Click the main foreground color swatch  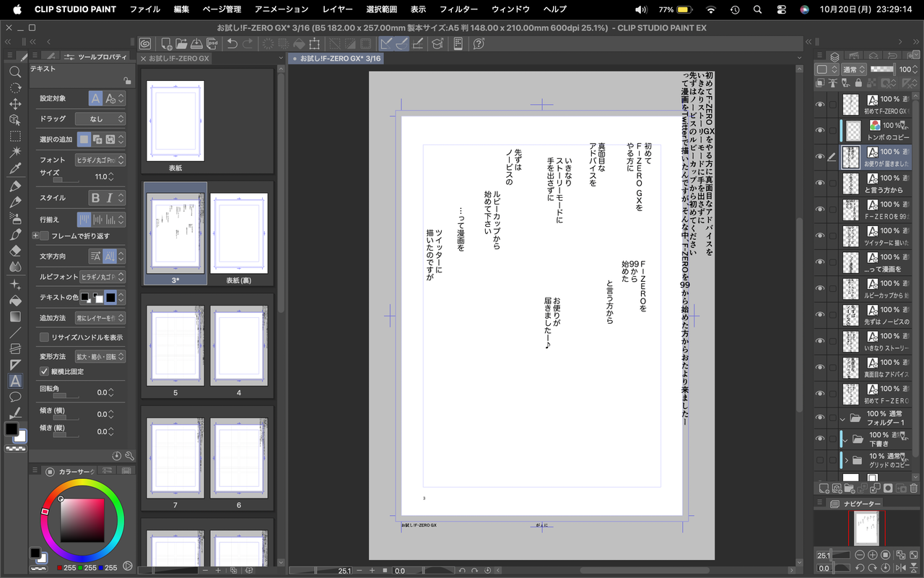12,429
